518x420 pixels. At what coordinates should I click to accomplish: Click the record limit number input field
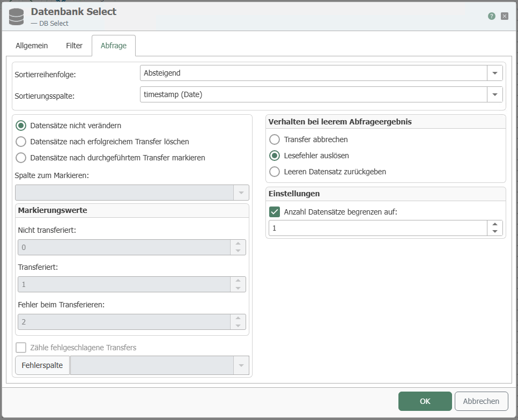(378, 228)
